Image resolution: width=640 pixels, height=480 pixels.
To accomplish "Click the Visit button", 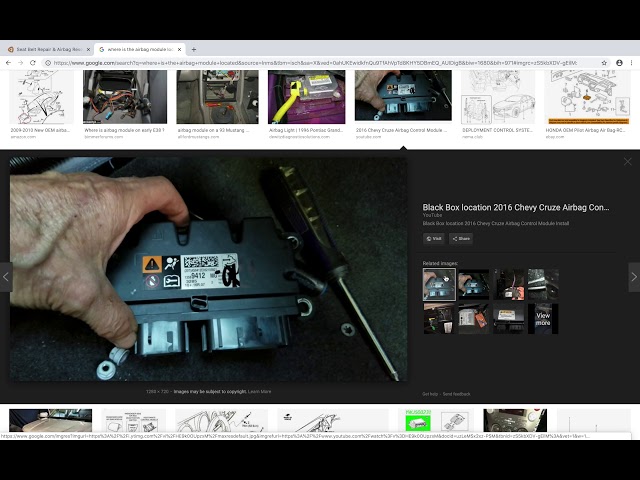I will click(434, 239).
